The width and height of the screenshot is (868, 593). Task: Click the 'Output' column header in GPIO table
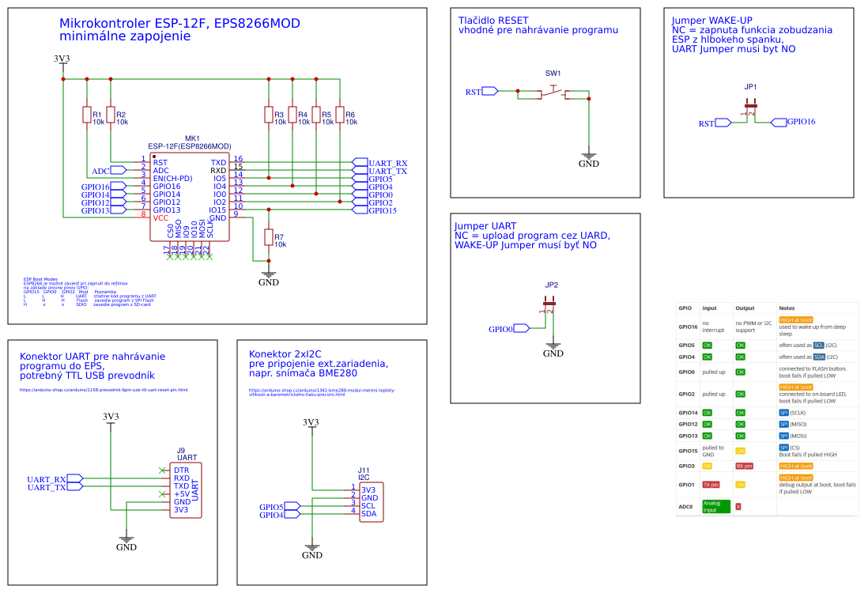745,308
